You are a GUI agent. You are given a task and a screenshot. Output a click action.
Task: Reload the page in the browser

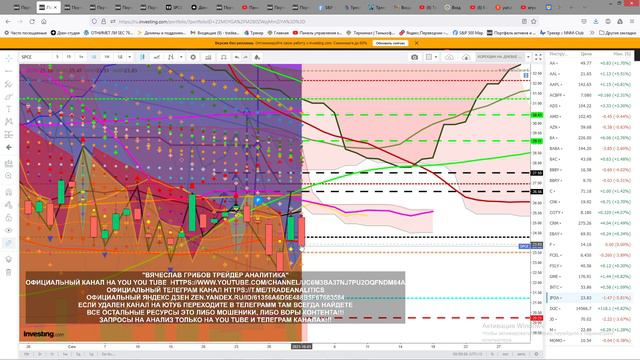pos(32,22)
